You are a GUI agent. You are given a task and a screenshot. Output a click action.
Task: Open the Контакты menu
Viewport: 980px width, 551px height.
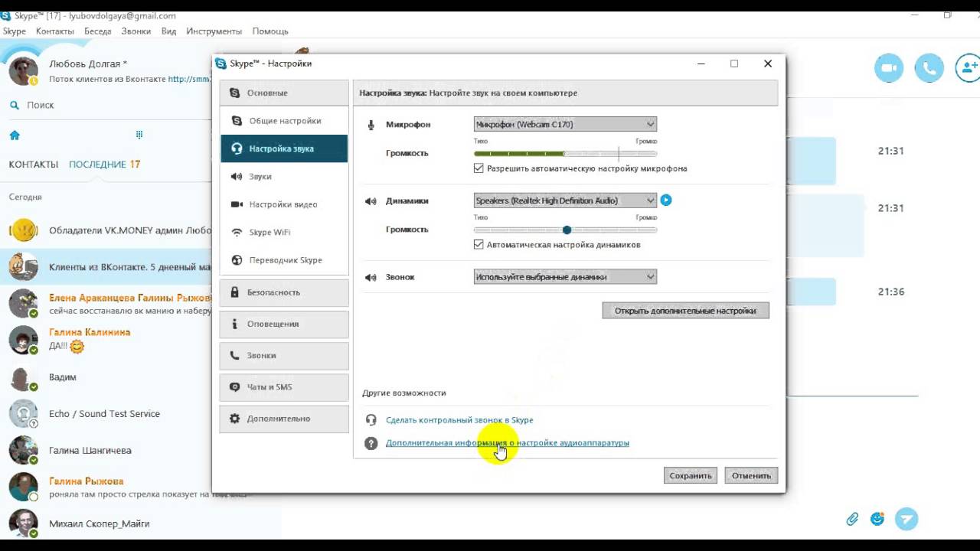[x=55, y=31]
